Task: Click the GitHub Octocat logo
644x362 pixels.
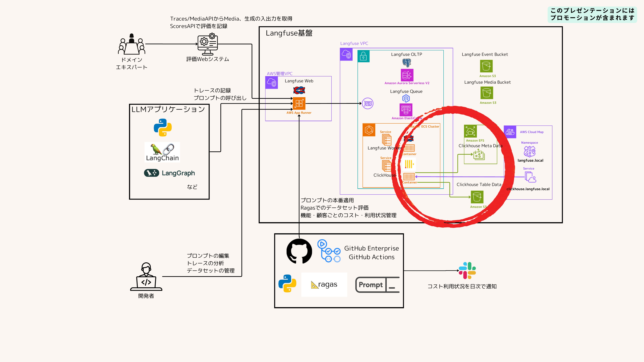Action: tap(299, 251)
